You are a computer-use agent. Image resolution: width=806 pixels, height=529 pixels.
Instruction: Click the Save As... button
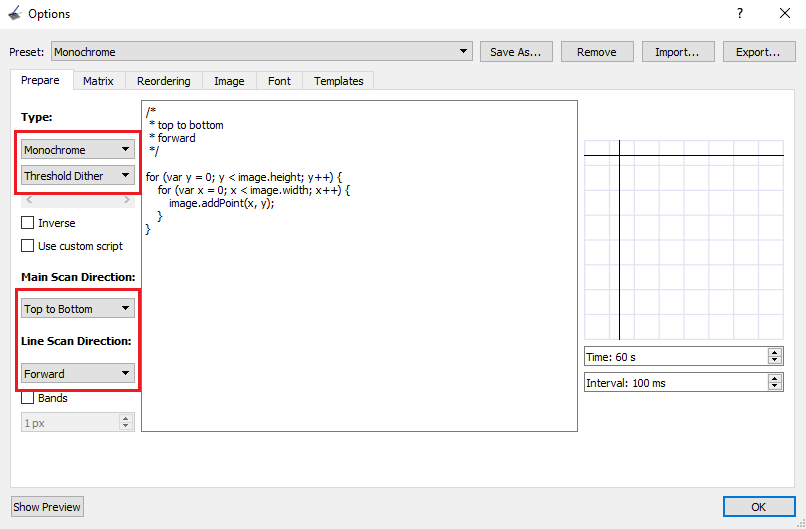(x=516, y=51)
